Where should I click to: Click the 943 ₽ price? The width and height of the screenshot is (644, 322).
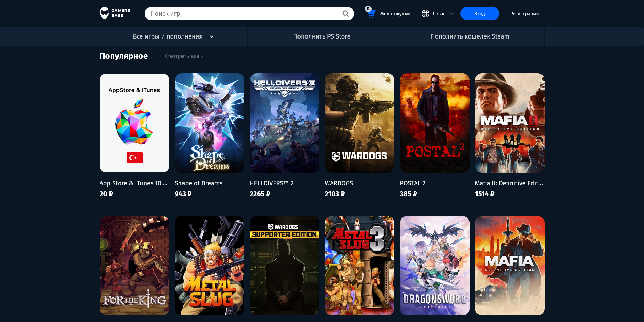[183, 194]
